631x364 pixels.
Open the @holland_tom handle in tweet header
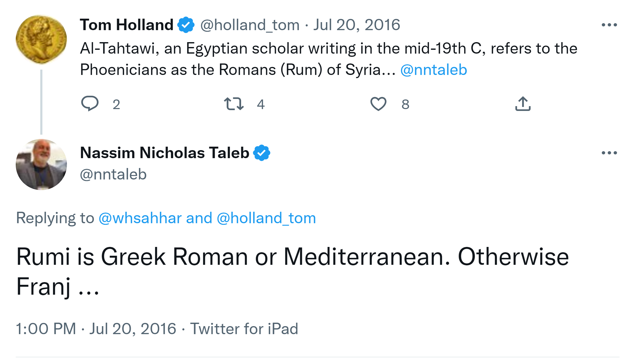250,25
